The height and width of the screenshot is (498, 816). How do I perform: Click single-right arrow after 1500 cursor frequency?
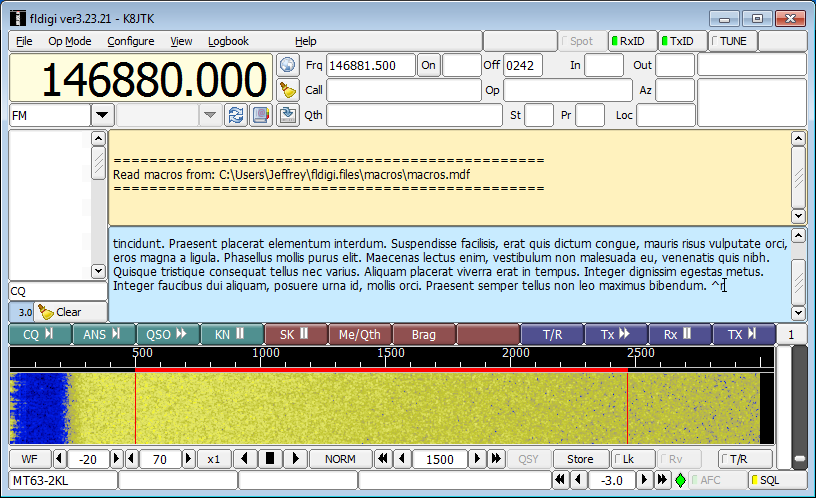tap(477, 459)
